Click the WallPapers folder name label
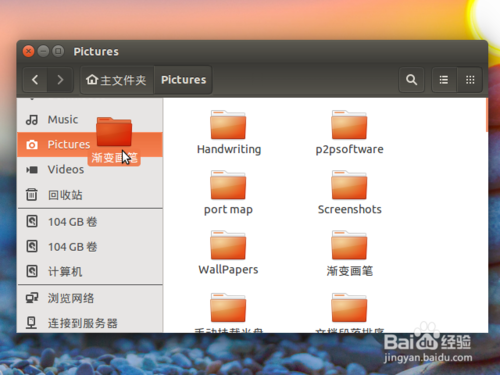 point(228,269)
